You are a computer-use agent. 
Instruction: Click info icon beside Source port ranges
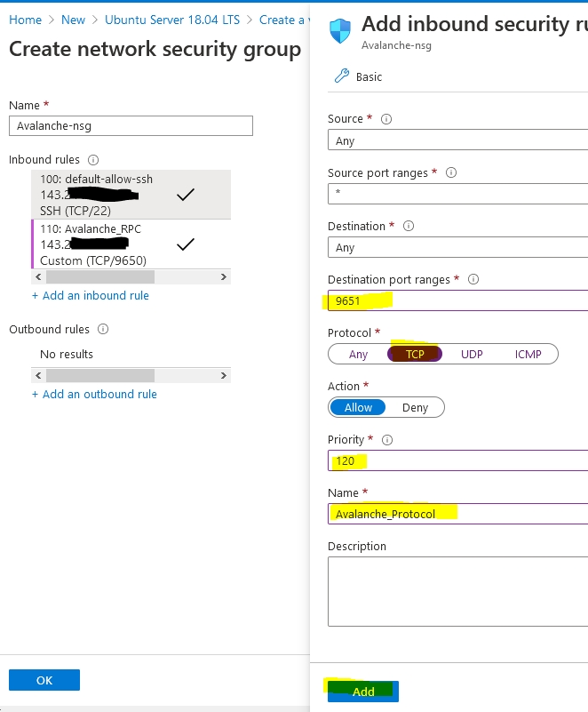click(451, 172)
